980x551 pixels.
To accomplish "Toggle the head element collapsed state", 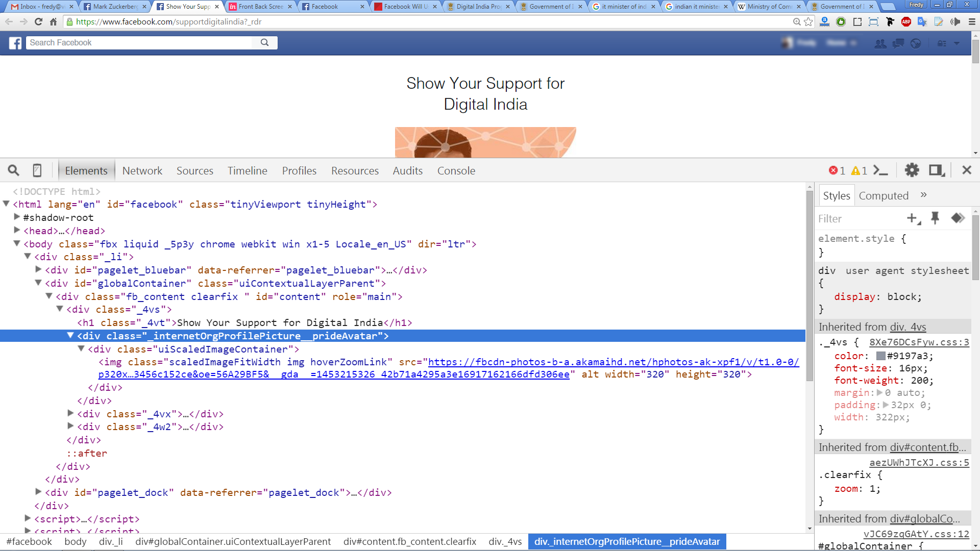I will (17, 231).
